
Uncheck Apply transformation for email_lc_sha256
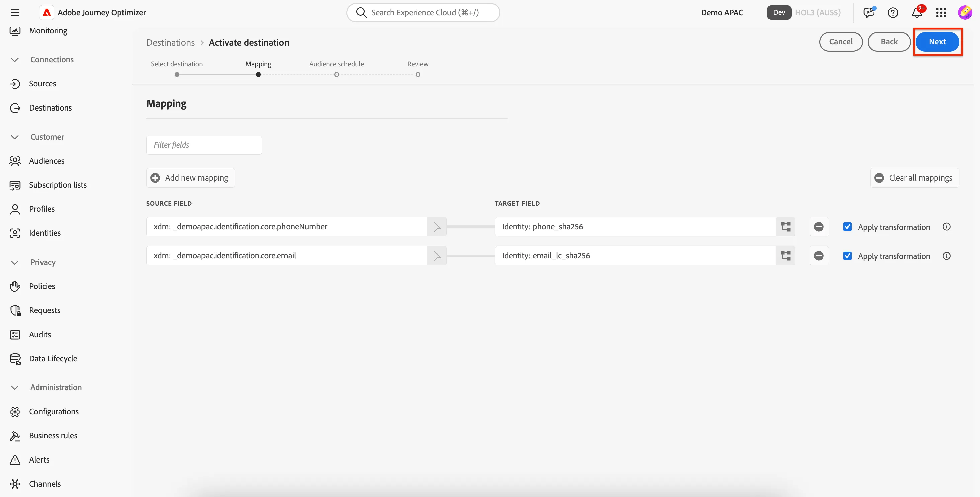coord(847,256)
